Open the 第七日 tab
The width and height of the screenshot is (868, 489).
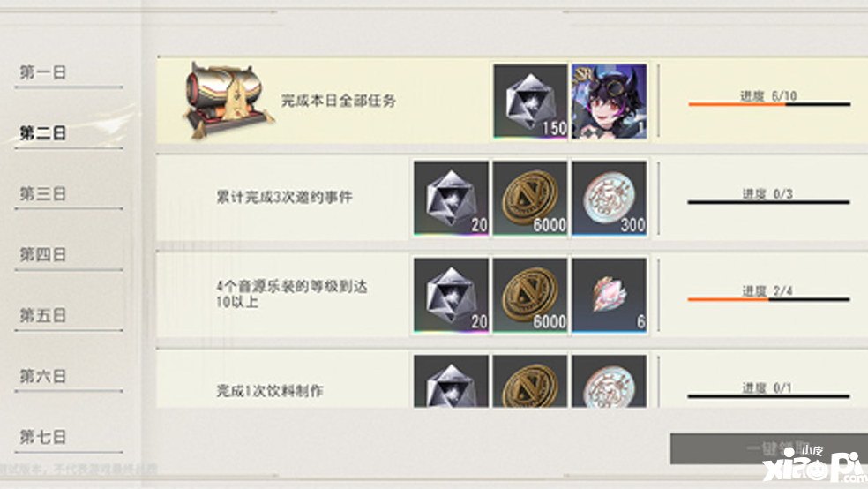(43, 437)
